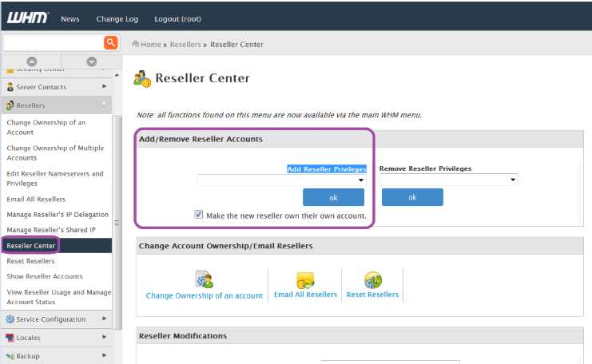The height and width of the screenshot is (364, 592).
Task: Click the Email All Resellers envelope icon
Action: coord(305,280)
